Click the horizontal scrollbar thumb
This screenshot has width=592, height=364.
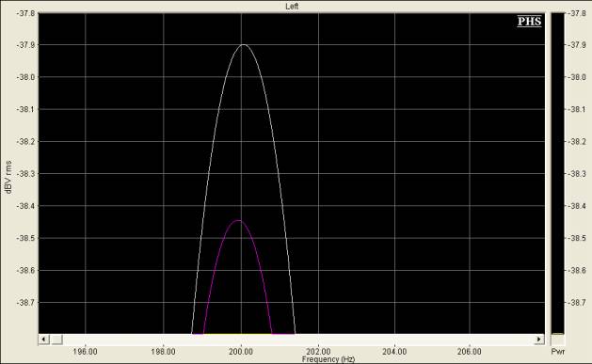[x=56, y=340]
